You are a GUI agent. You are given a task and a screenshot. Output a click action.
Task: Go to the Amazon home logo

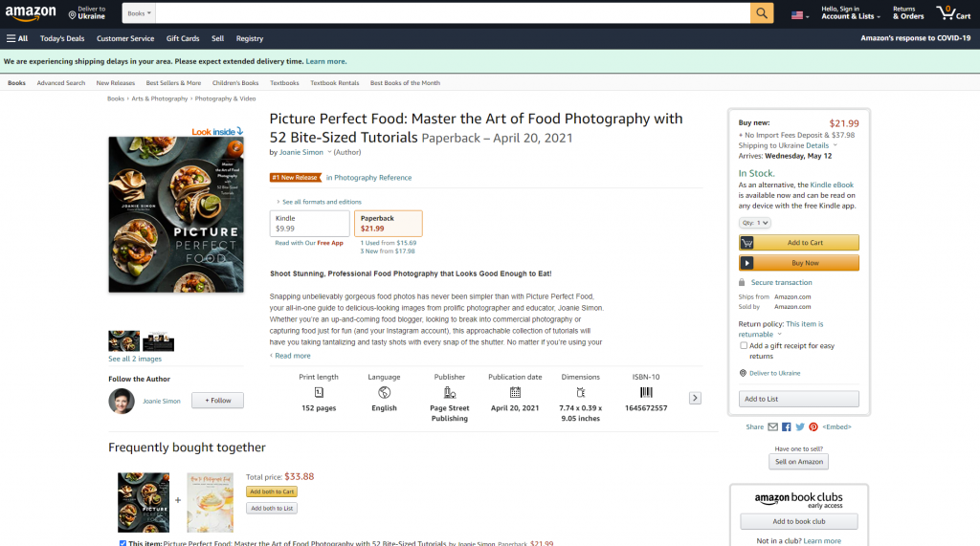(30, 13)
